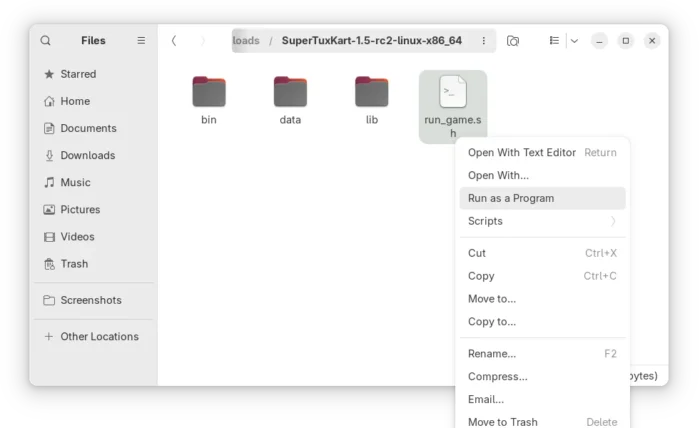Viewport: 700px width, 428px height.
Task: Expand the view options dropdown arrow
Action: [574, 41]
